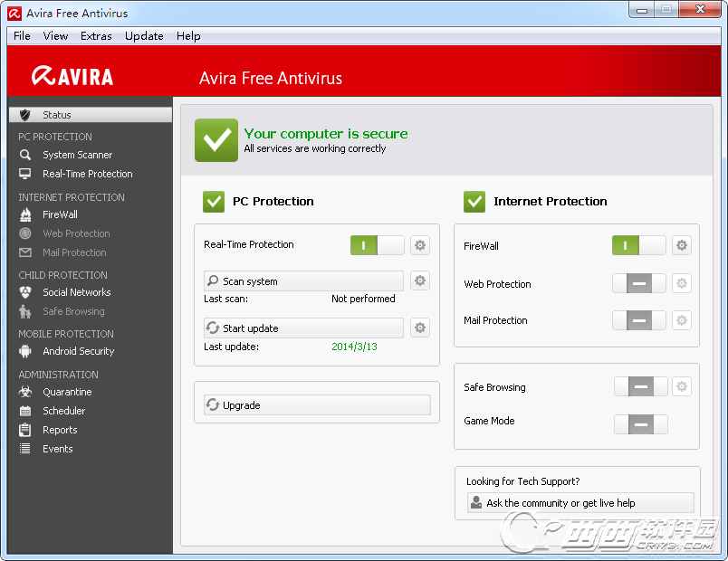Open the Extras menu
The width and height of the screenshot is (728, 561).
click(96, 35)
